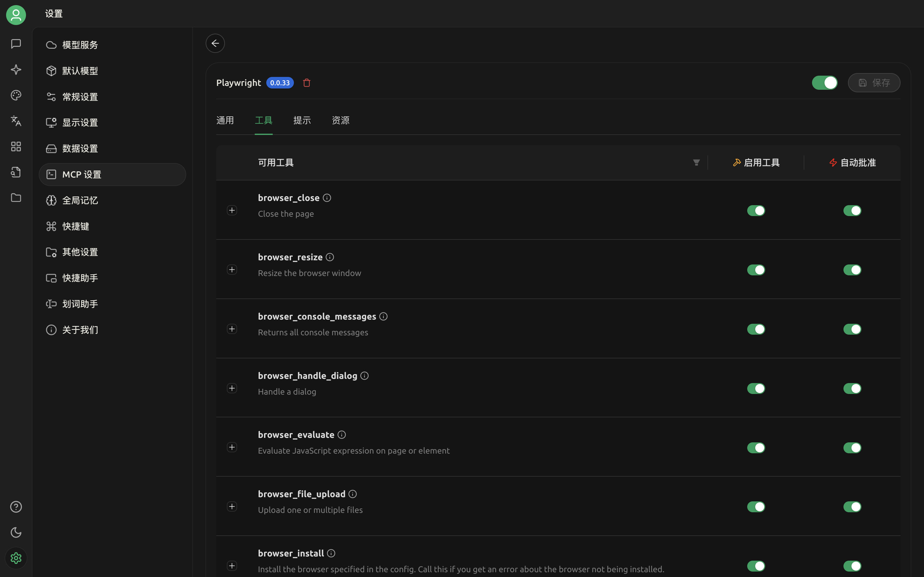Screen dimensions: 924x577
Task: Open the paintbrush palette icon in sidebar
Action: 16,96
